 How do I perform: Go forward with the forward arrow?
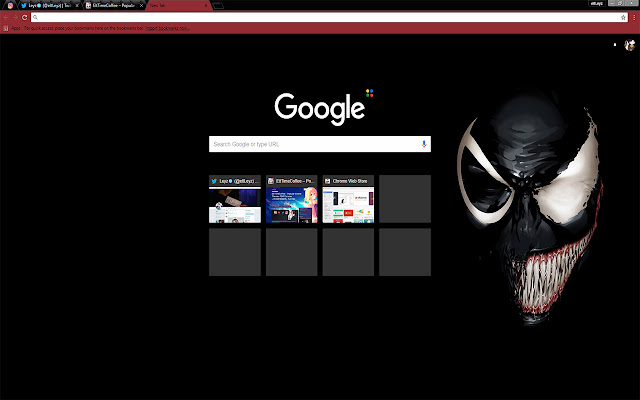tap(16, 17)
